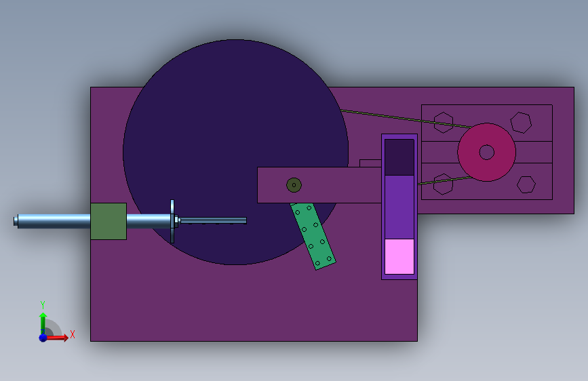The image size is (588, 381).
Task: Select the small rectangular bracket above the arm
Action: (x=370, y=163)
